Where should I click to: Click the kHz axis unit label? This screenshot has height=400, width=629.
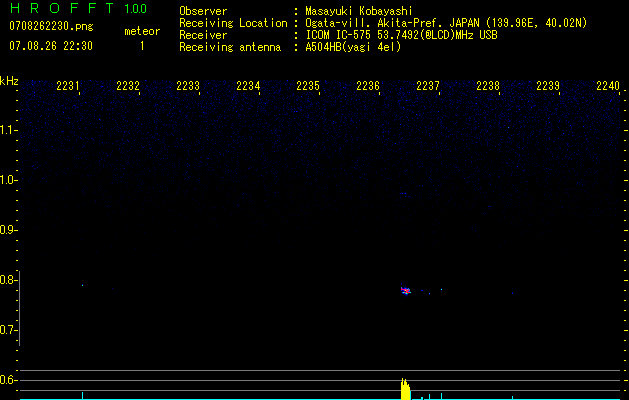point(9,81)
